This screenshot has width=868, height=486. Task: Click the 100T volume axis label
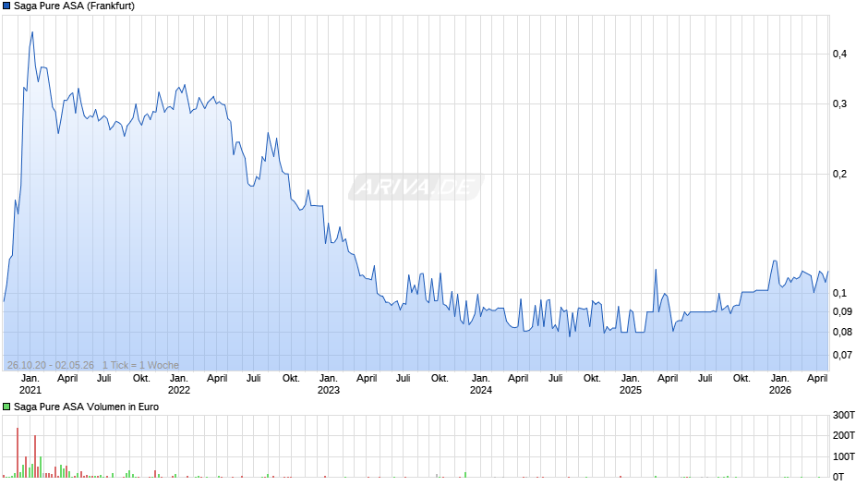tap(844, 456)
